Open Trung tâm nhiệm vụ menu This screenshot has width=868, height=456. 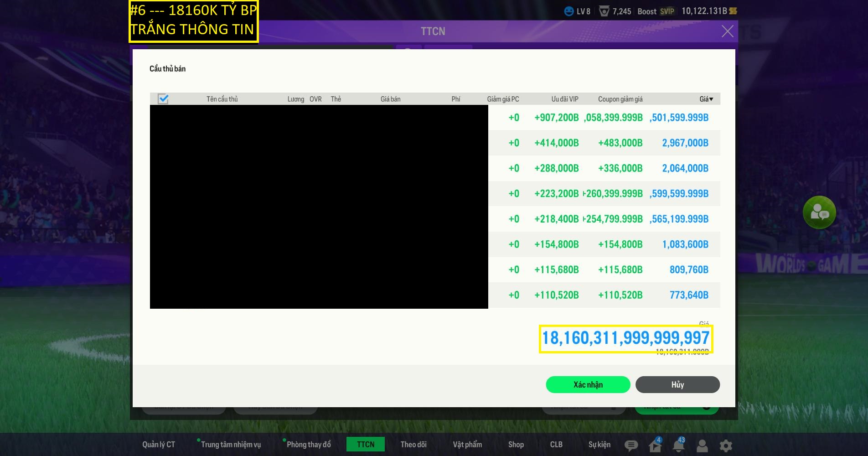click(x=231, y=444)
